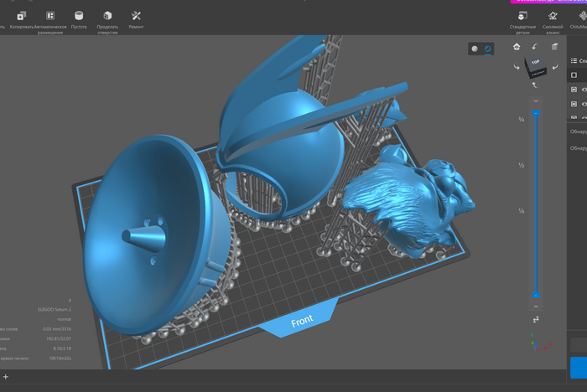587x392 pixels.
Task: Click the Копировать (Copy) tool icon
Action: click(22, 16)
